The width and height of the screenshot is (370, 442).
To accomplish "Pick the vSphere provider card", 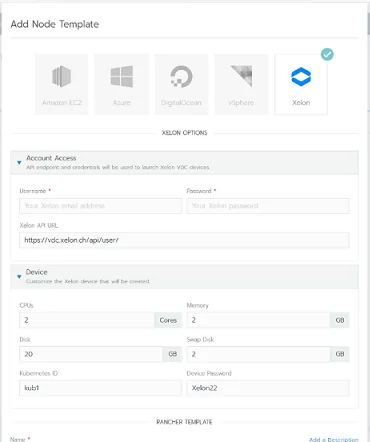I will pos(241,85).
